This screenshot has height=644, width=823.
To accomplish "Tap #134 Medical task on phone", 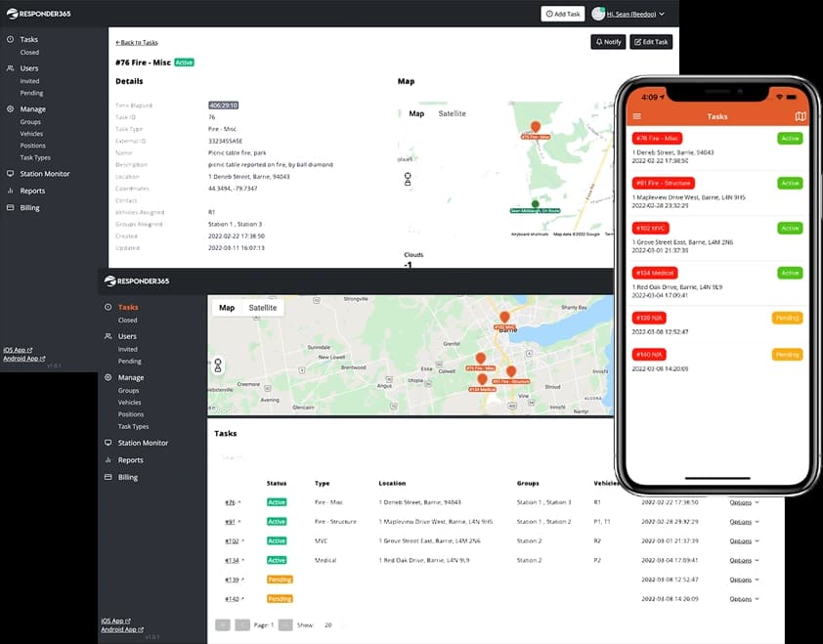I will [717, 283].
